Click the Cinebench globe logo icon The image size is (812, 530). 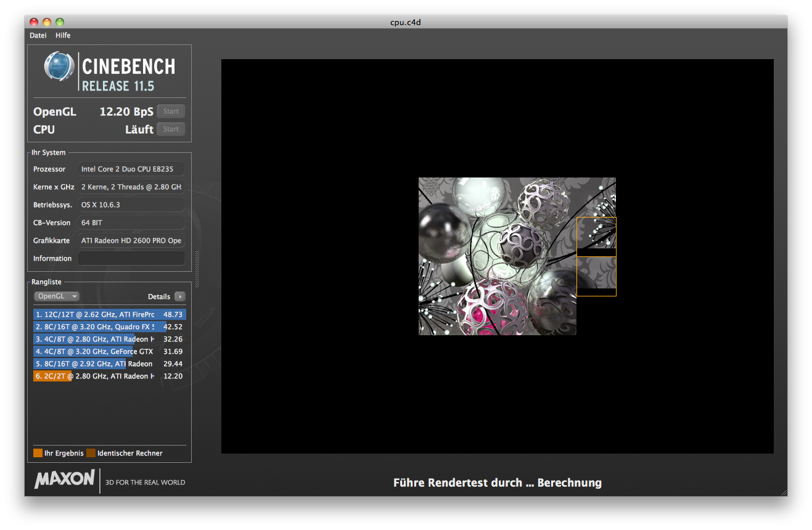coord(59,67)
